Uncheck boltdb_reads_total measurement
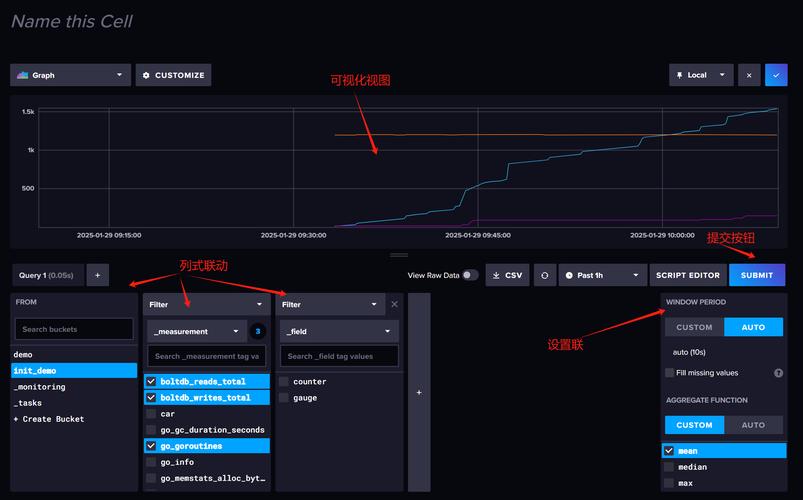This screenshot has height=500, width=803. pyautogui.click(x=151, y=381)
